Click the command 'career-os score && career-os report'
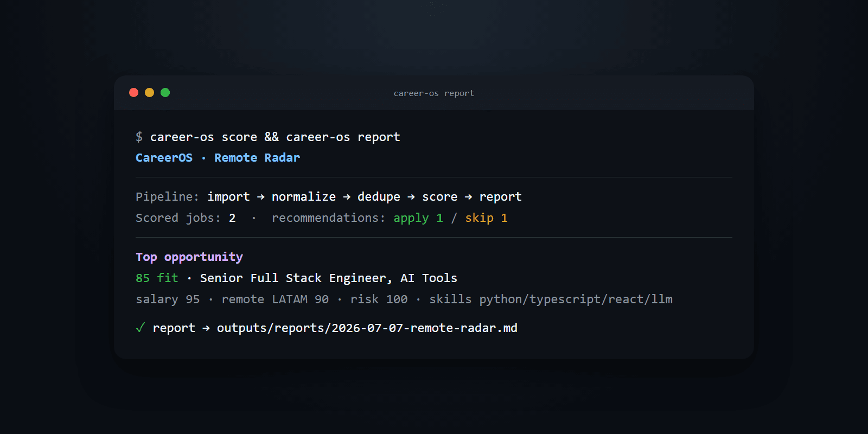Viewport: 868px width, 434px height. coord(275,137)
